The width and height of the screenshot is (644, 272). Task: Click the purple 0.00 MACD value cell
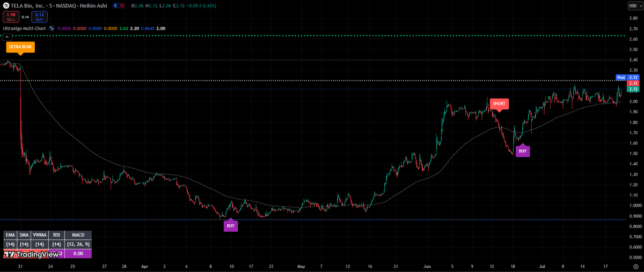[78, 253]
